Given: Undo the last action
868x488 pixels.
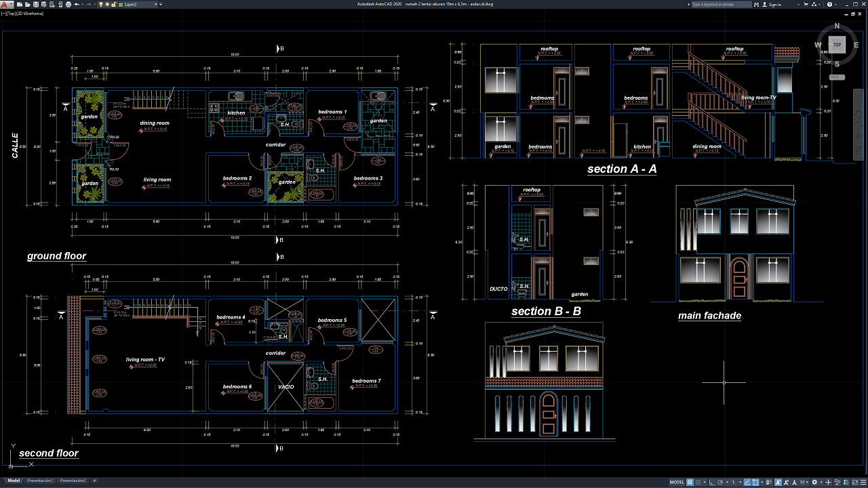Looking at the screenshot, I should [x=77, y=4].
